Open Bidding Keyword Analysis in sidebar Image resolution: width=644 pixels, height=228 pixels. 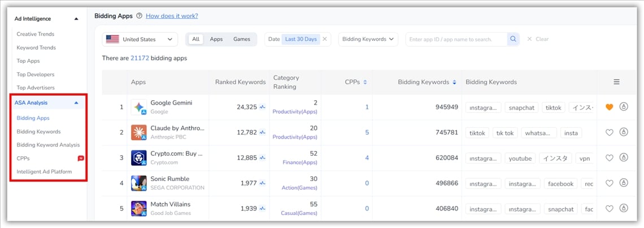[48, 145]
